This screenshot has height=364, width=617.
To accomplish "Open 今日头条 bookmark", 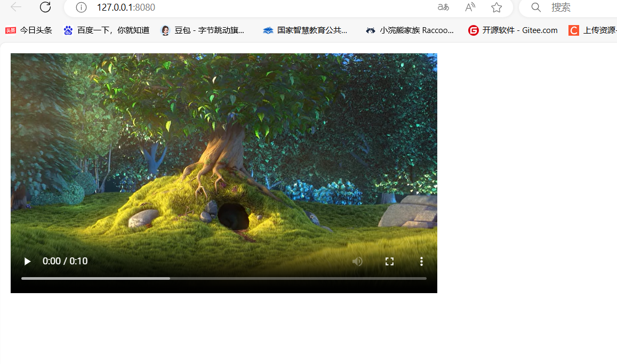I will click(28, 30).
